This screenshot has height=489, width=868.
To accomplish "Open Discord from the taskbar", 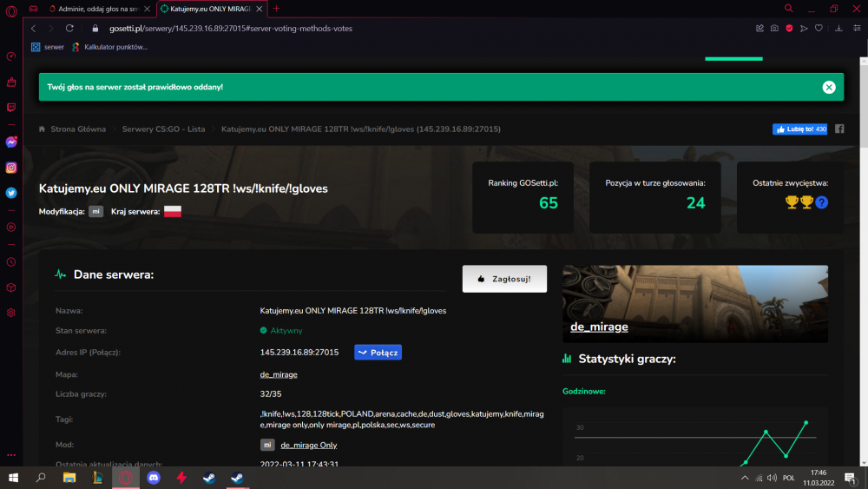I will tap(154, 478).
